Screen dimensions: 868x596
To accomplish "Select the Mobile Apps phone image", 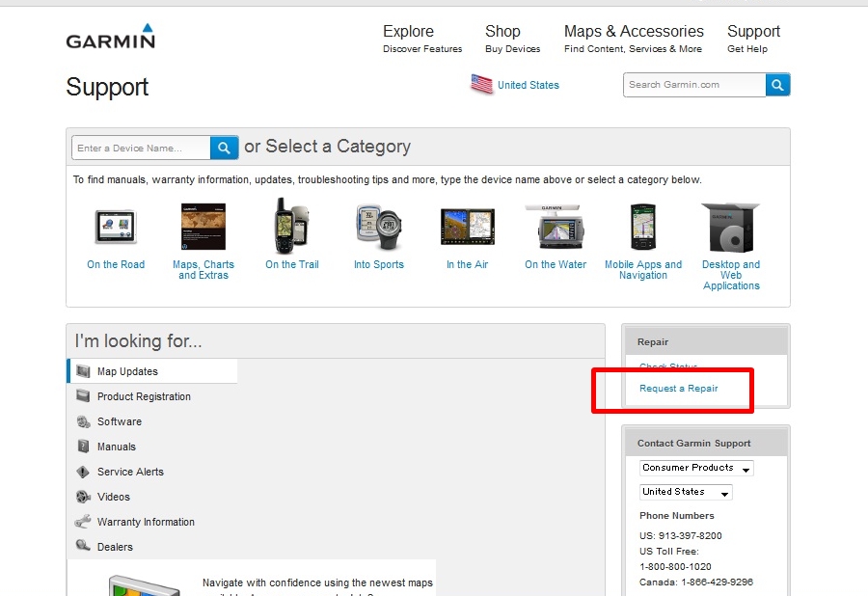I will (x=643, y=227).
